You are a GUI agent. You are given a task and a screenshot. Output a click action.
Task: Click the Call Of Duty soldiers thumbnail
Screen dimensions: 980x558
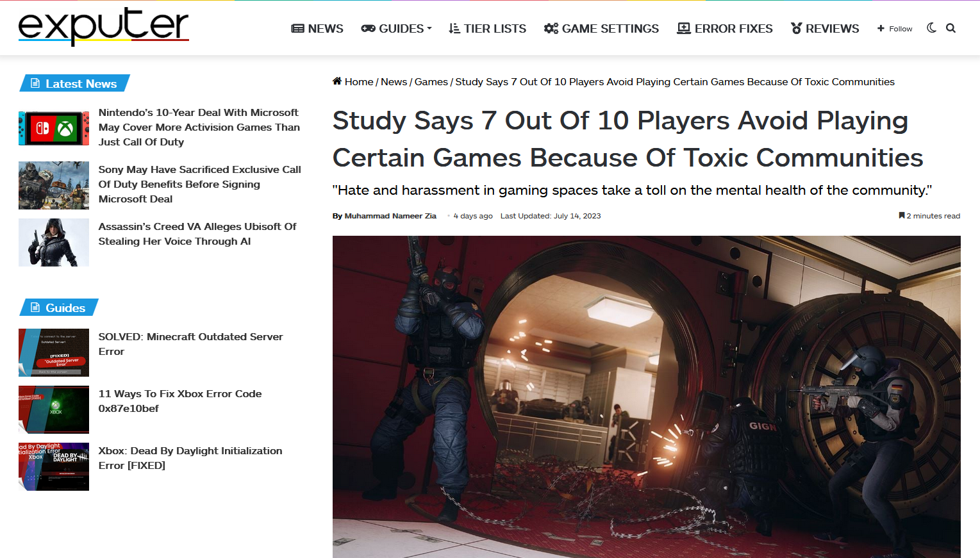(x=54, y=185)
